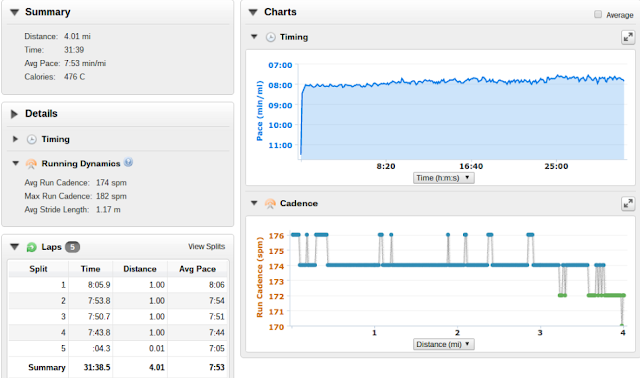The image size is (640, 378).
Task: Enable the Average checkbox
Action: 598,14
